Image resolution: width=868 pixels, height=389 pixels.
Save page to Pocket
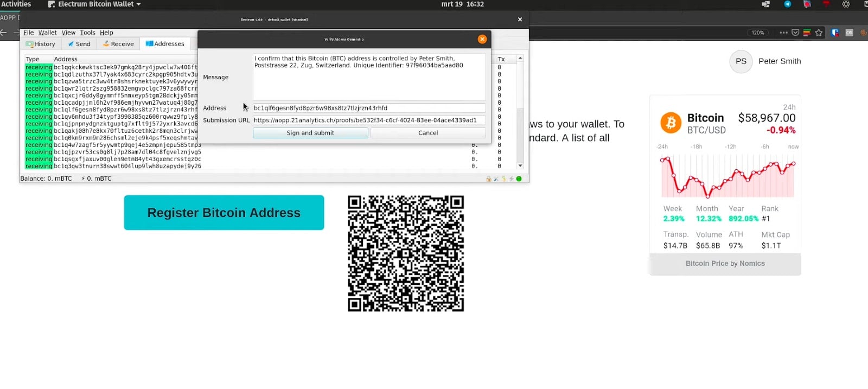[795, 33]
